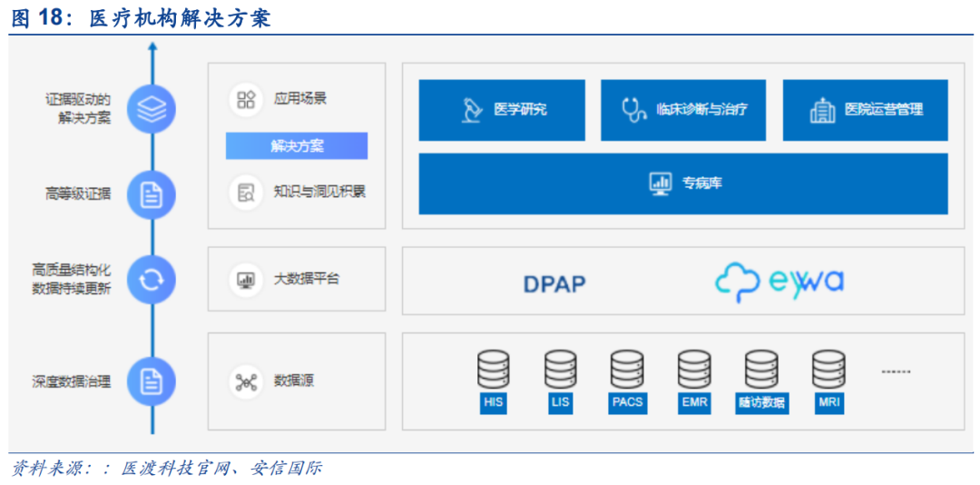Click the chart monitor icon in 专病库
This screenshot has height=485, width=980.
pyautogui.click(x=661, y=183)
